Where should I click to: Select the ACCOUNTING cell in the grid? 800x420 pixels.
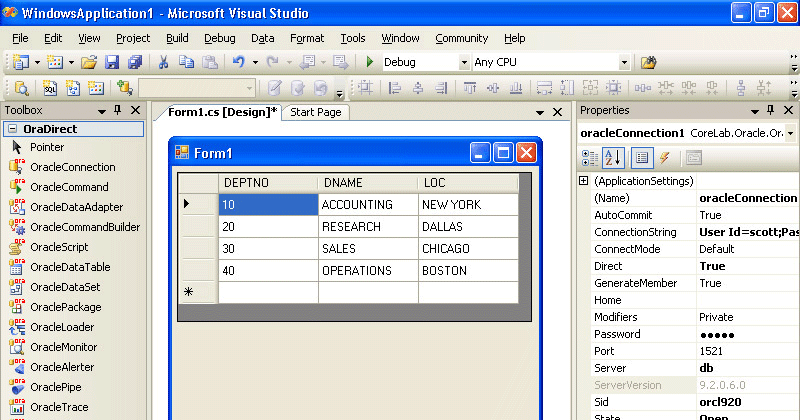(x=367, y=204)
